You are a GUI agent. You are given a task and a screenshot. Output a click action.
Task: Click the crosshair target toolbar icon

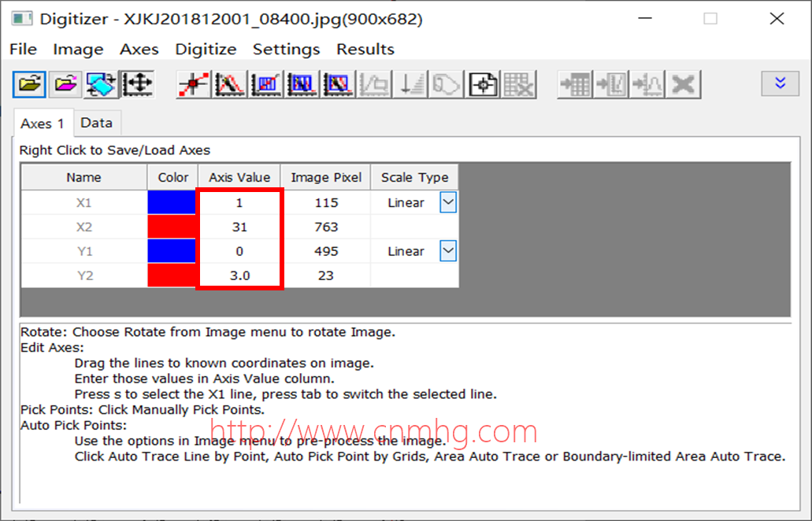coord(483,83)
